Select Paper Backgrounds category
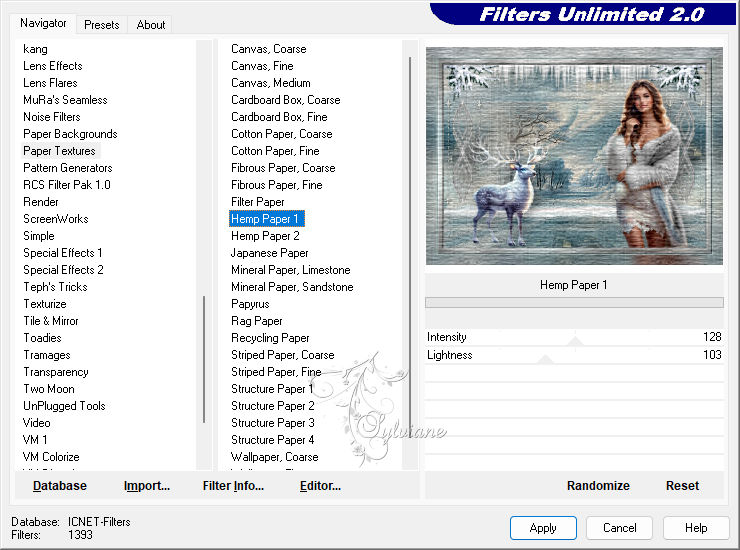Viewport: 740px width, 550px height. tap(70, 134)
